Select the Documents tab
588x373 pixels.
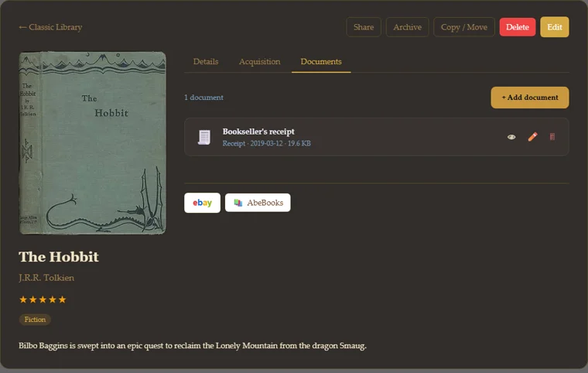(321, 62)
